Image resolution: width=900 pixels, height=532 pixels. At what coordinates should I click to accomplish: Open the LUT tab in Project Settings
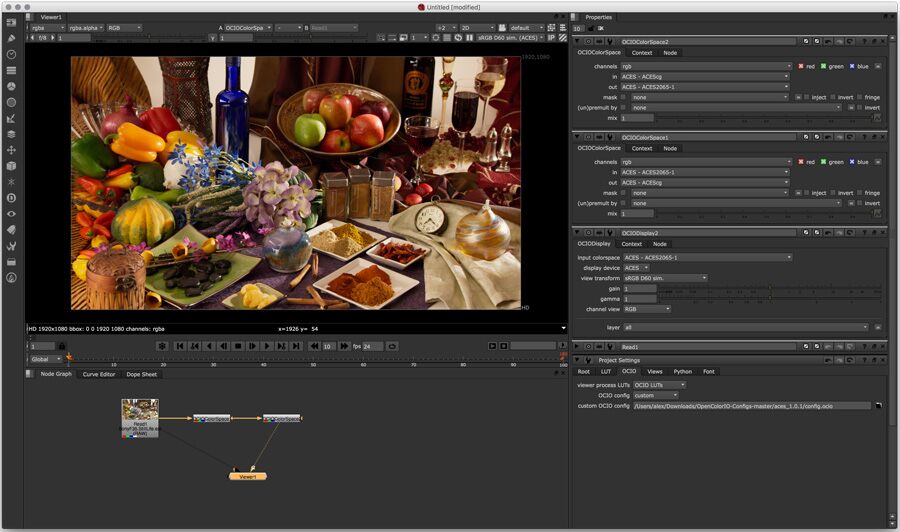pyautogui.click(x=606, y=371)
